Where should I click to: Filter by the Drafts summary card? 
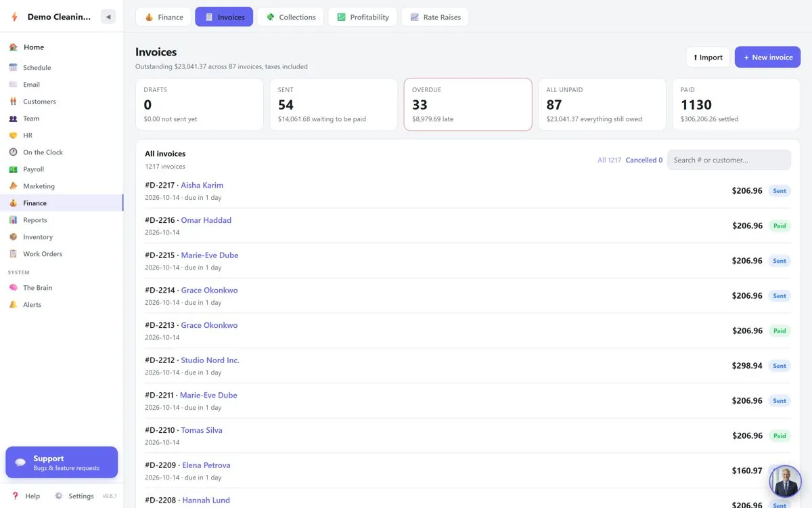pos(199,104)
